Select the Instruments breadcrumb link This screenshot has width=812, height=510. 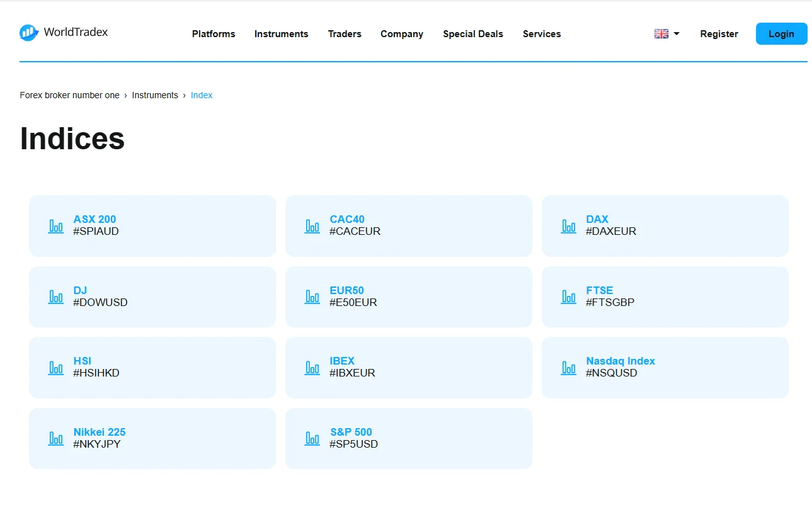pyautogui.click(x=155, y=95)
